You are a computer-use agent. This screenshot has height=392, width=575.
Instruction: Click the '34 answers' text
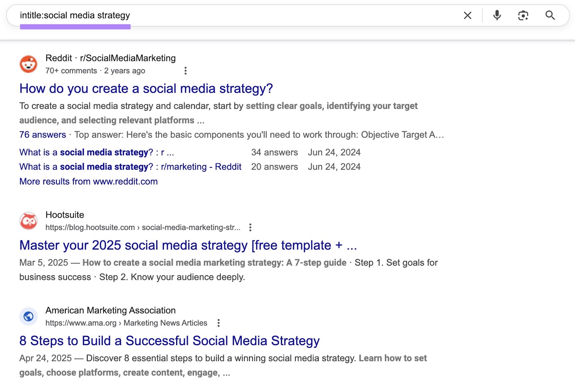(275, 153)
